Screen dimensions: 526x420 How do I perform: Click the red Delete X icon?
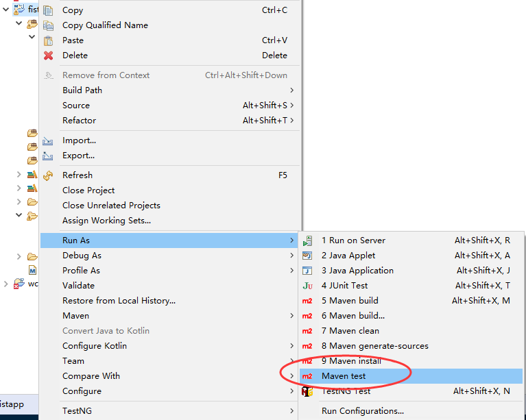48,55
